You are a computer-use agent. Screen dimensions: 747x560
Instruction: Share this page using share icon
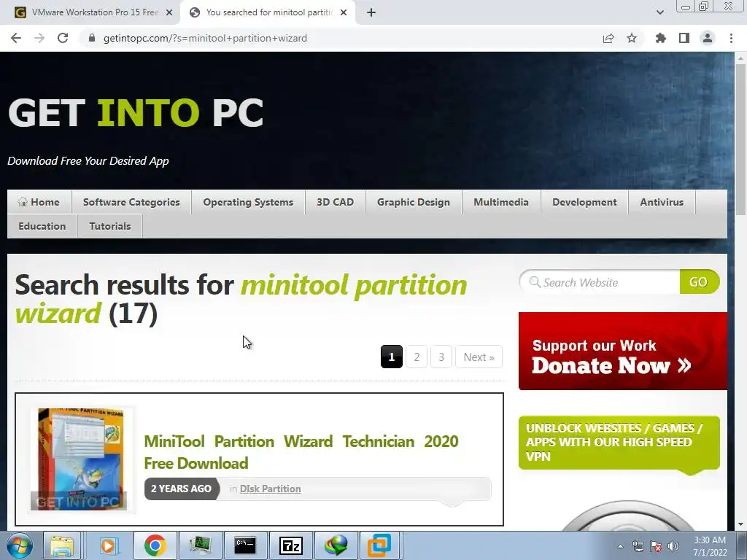608,38
